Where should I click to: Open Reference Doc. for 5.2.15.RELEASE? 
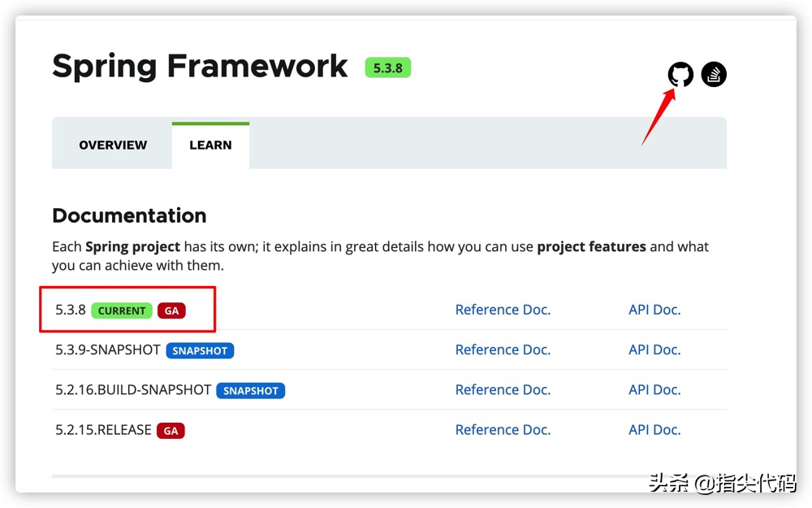[x=503, y=429]
